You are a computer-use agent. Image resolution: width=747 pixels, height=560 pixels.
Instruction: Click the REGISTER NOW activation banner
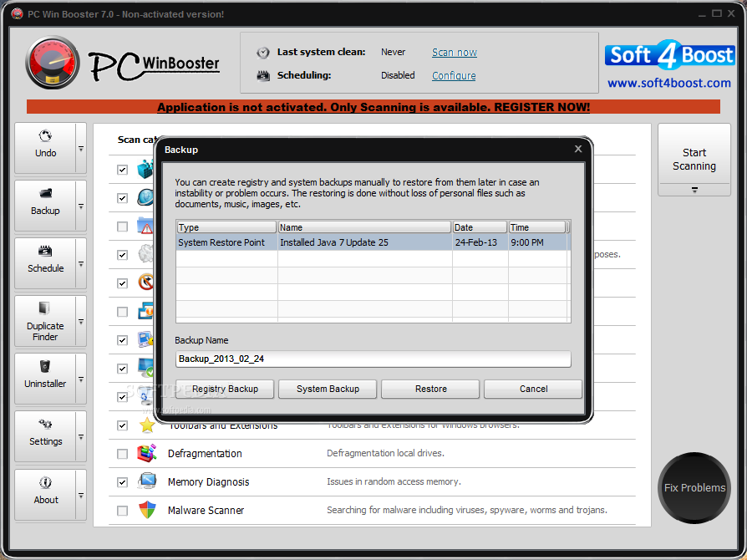(x=373, y=107)
